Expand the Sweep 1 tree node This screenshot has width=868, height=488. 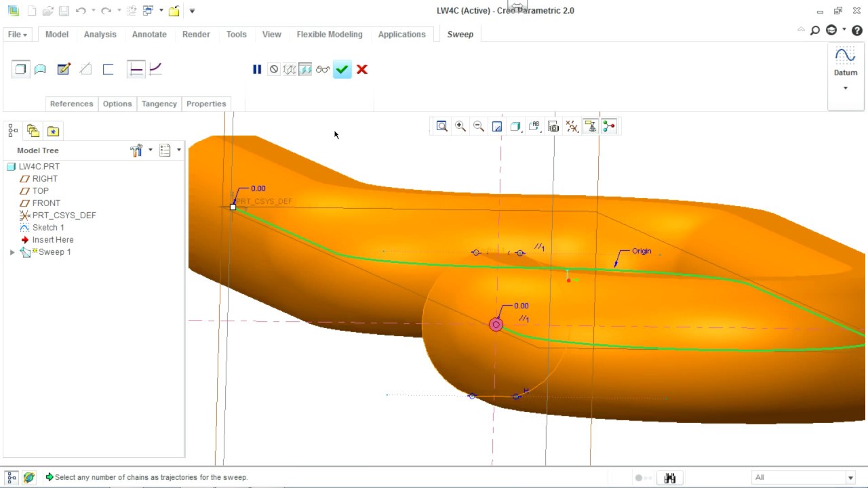(x=12, y=252)
